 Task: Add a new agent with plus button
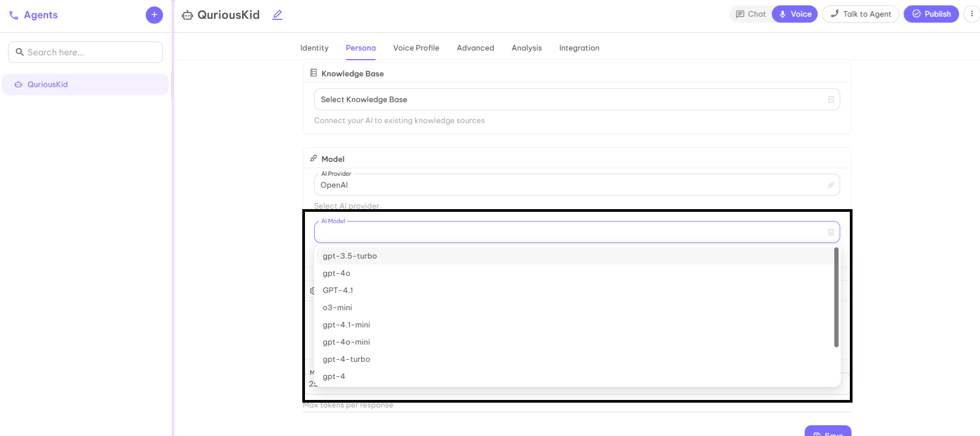154,15
